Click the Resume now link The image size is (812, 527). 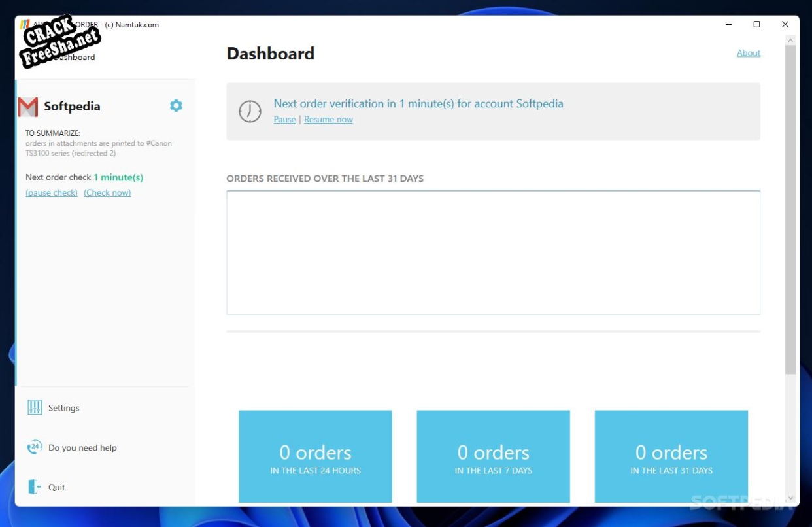tap(328, 120)
